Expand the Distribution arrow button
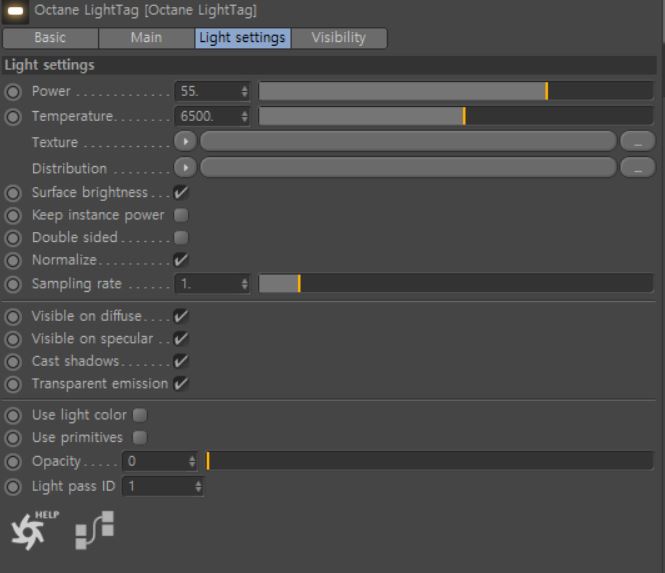Viewport: 665px width, 573px height. [185, 168]
